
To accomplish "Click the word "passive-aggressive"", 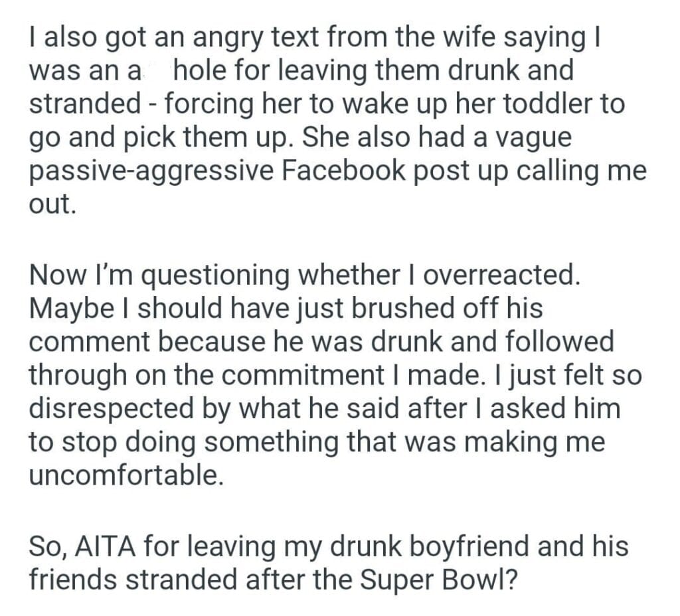I will coord(151,171).
